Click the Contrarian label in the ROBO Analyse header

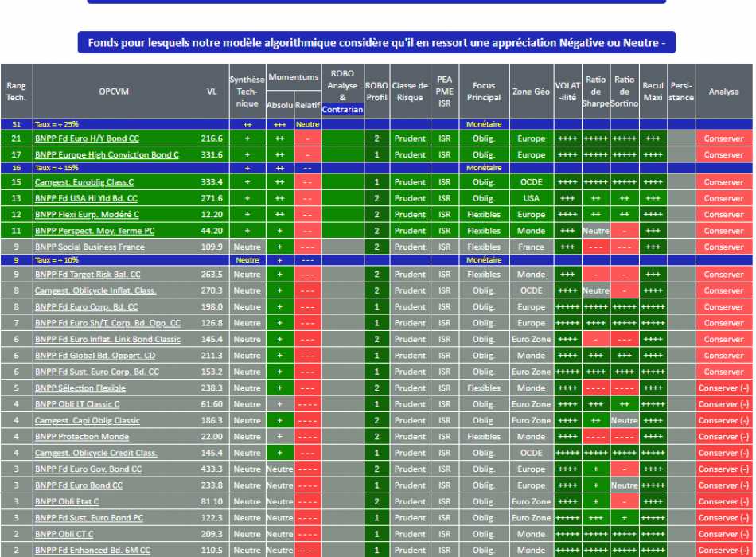(342, 110)
